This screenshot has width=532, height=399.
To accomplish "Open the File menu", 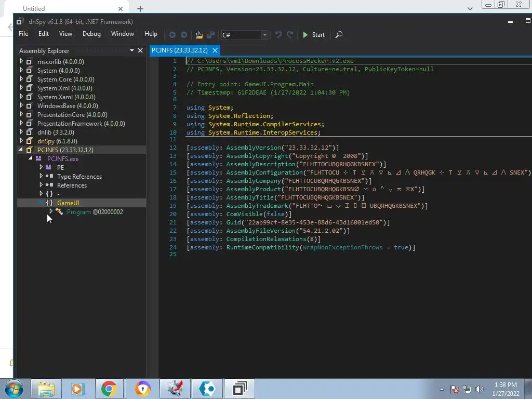I will (23, 34).
